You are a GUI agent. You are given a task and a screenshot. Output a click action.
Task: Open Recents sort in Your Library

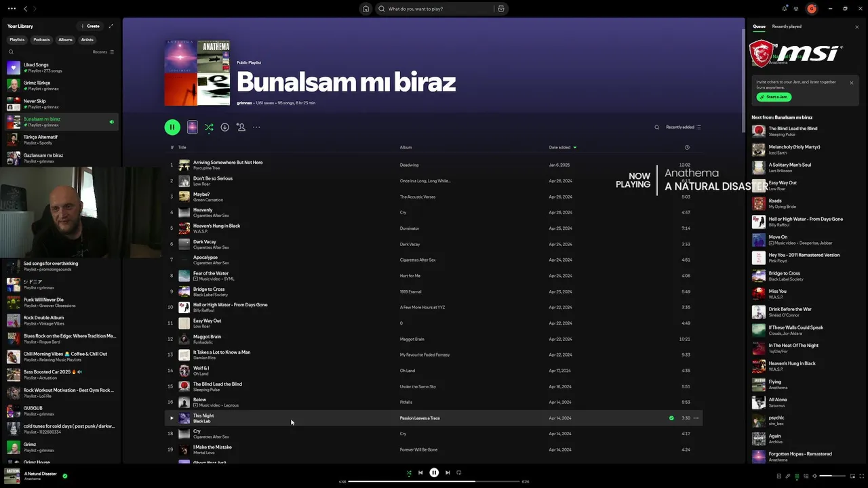point(103,52)
